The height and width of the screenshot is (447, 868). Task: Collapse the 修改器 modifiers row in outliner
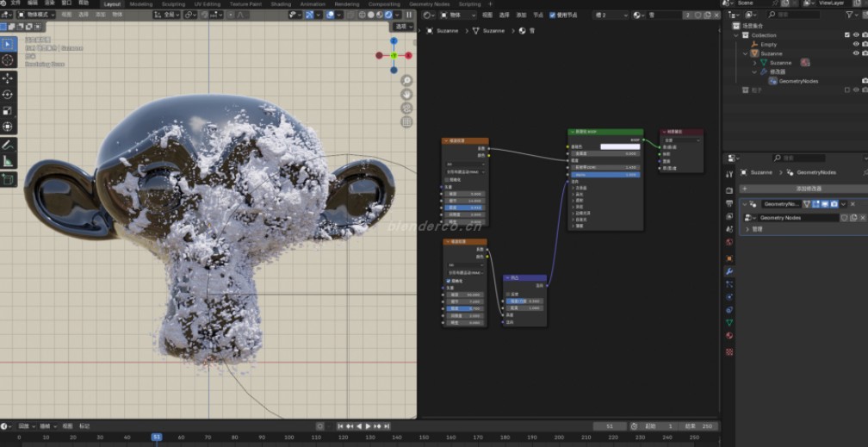pos(754,71)
